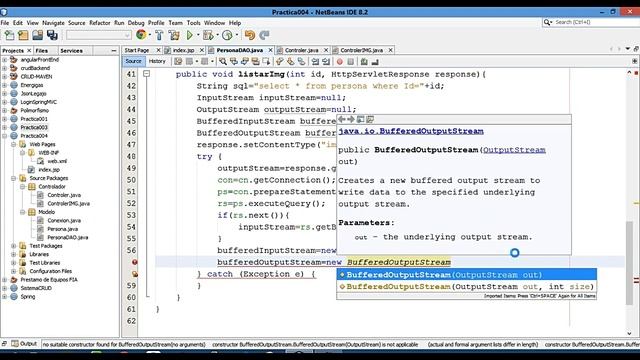Collapse the method fold at line 41

coord(146,74)
